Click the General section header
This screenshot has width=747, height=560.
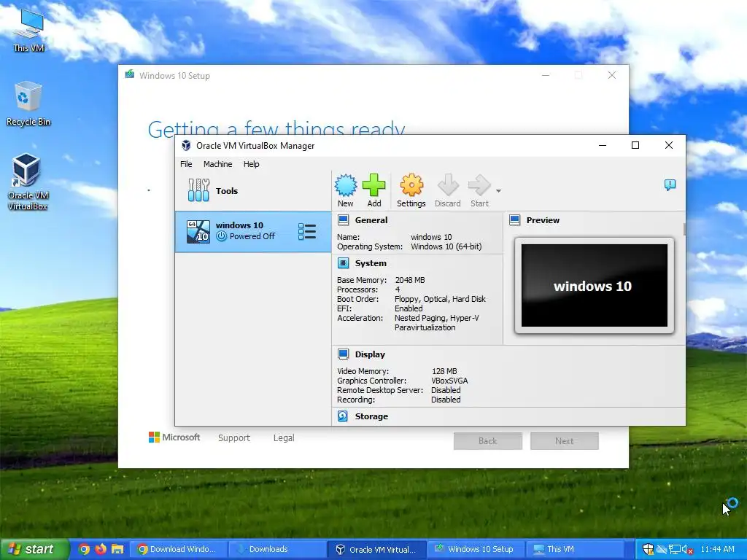(371, 220)
